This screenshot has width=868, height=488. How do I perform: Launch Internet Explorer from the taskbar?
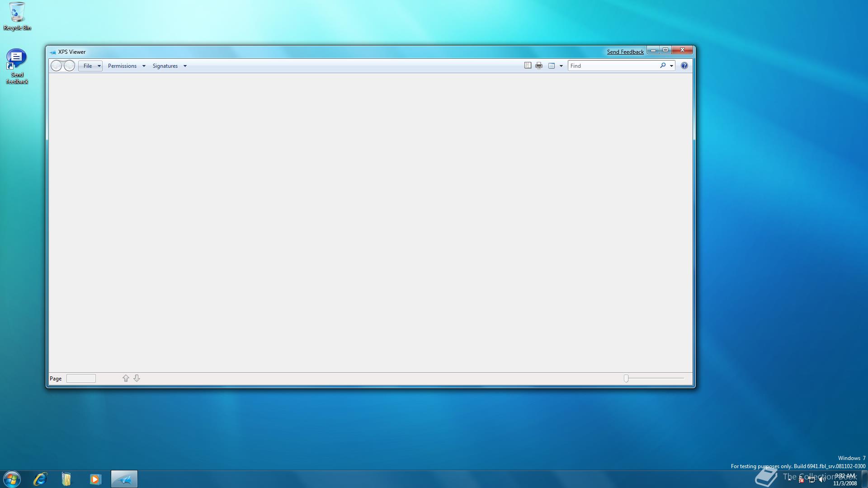pyautogui.click(x=40, y=479)
